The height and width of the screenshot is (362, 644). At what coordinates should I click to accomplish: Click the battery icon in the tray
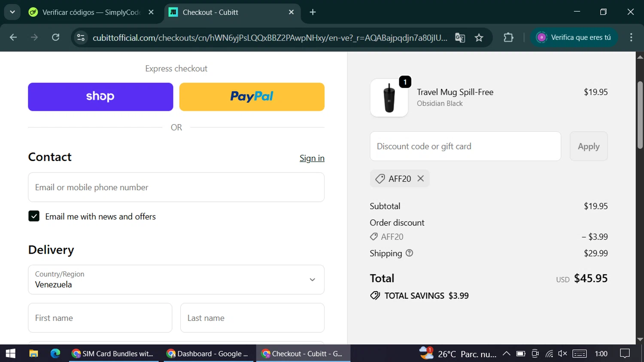tap(521, 353)
